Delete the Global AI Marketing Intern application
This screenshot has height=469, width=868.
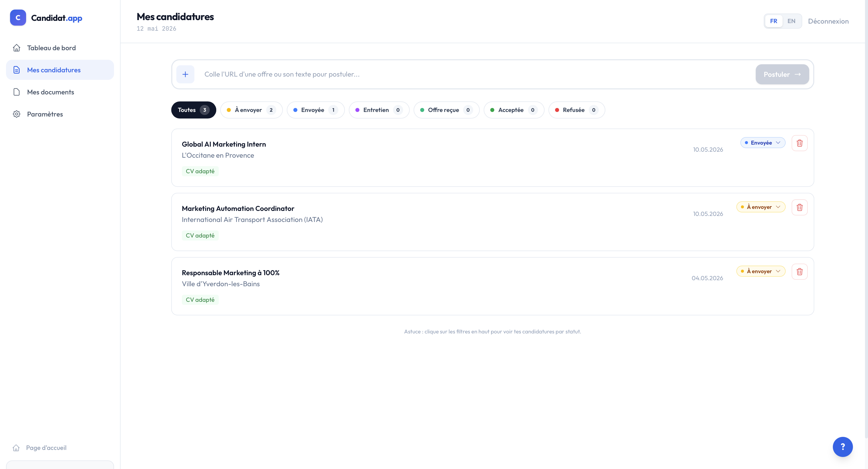799,143
